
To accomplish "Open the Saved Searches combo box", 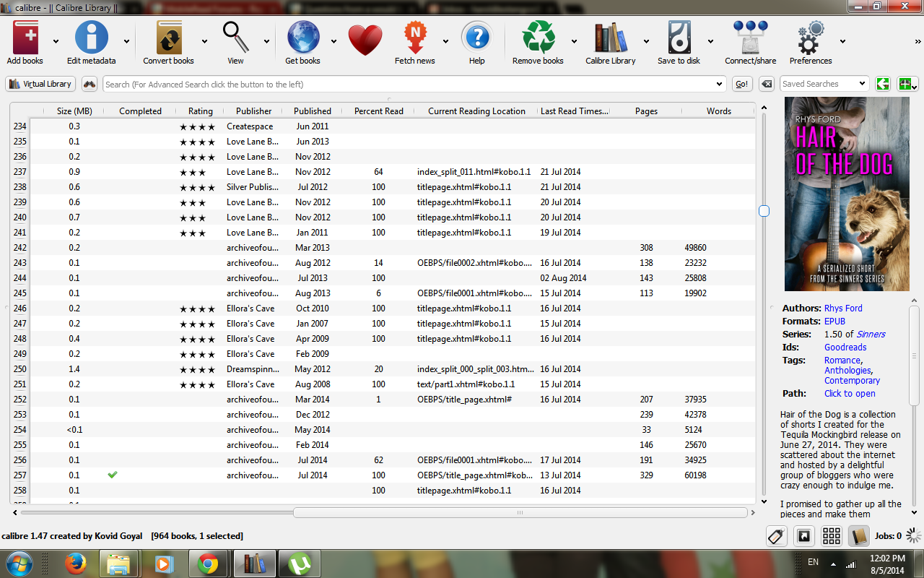I will tap(824, 84).
